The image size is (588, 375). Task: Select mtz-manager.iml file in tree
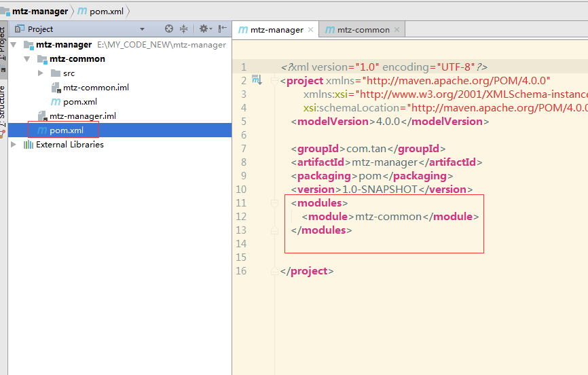coord(82,116)
